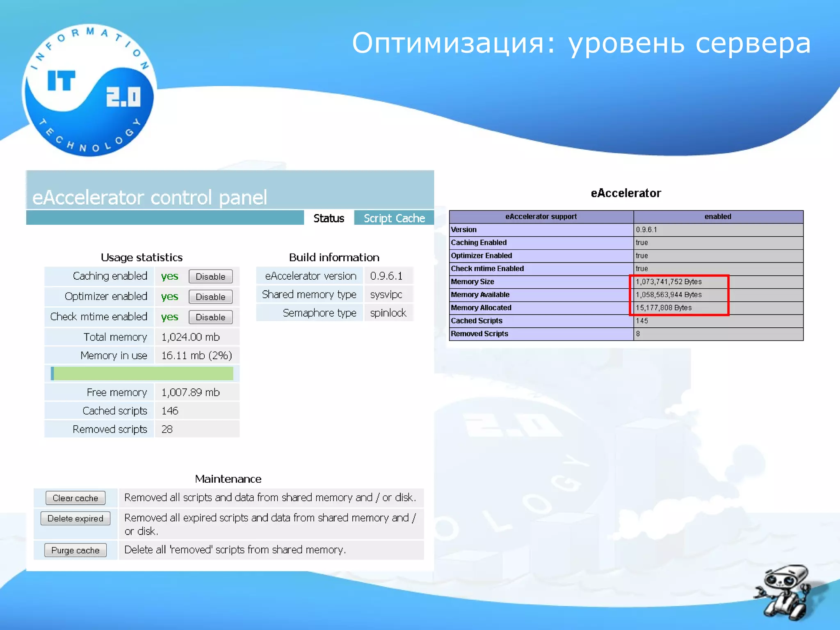Click the eAccelerator control panel heading
Image resolution: width=840 pixels, height=630 pixels.
coord(149,197)
